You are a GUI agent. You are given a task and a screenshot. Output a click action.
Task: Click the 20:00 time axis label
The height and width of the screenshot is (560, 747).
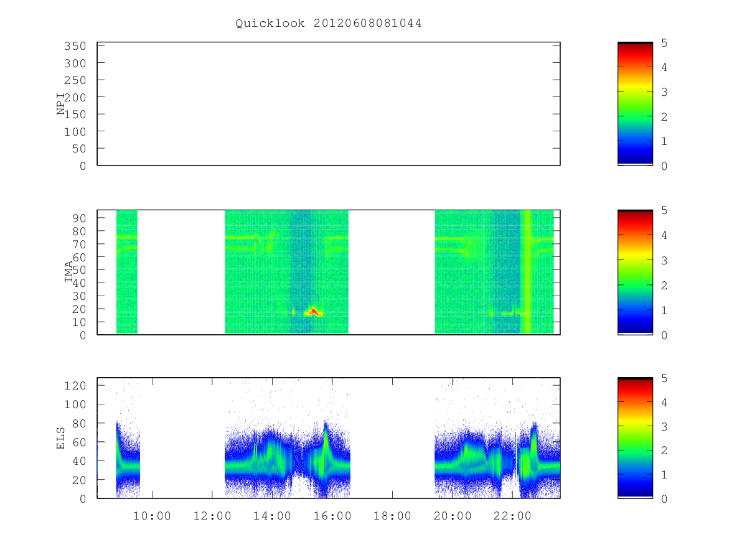453,516
